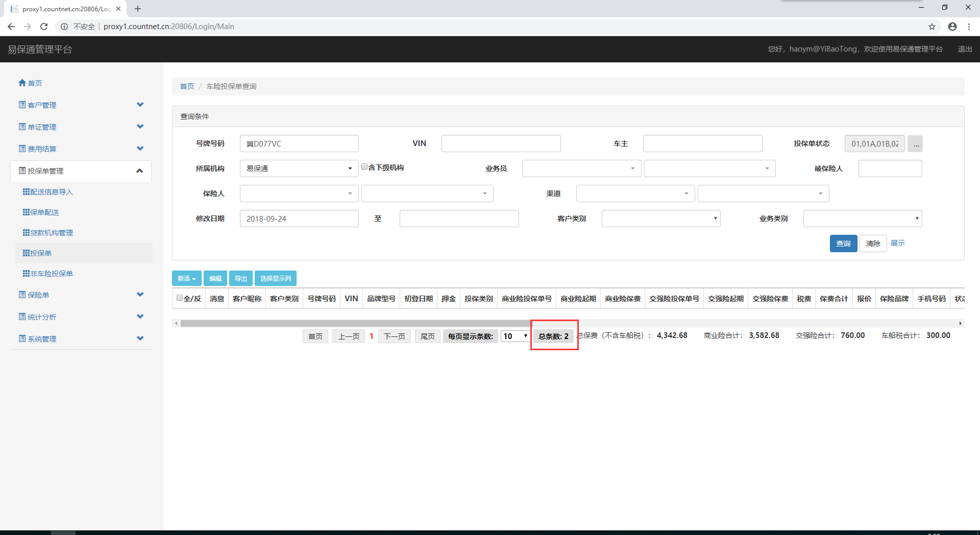The width and height of the screenshot is (980, 535).
Task: Reload the page with refresh icon
Action: [x=44, y=27]
